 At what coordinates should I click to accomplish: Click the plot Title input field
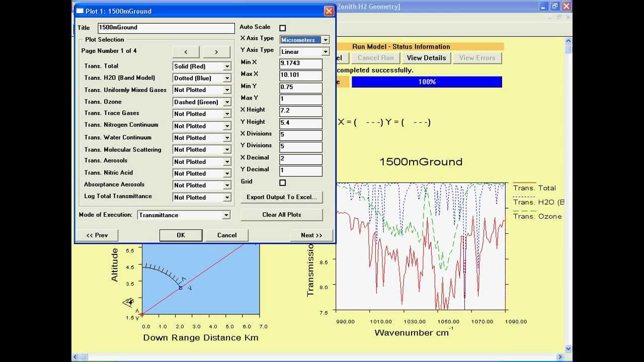(166, 28)
